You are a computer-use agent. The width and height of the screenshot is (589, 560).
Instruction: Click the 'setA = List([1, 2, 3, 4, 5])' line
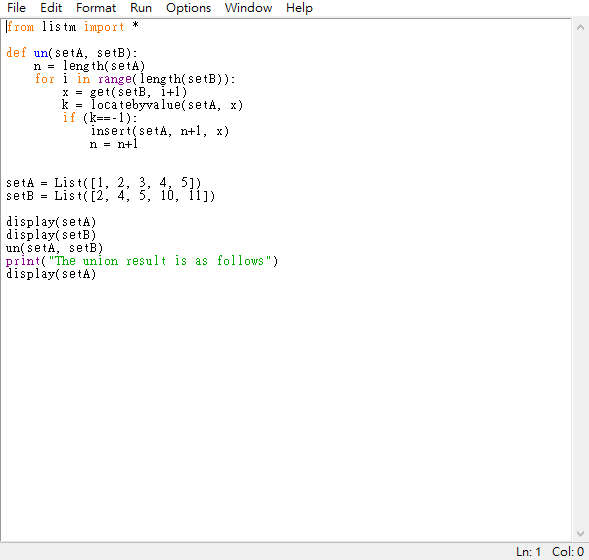pyautogui.click(x=104, y=183)
